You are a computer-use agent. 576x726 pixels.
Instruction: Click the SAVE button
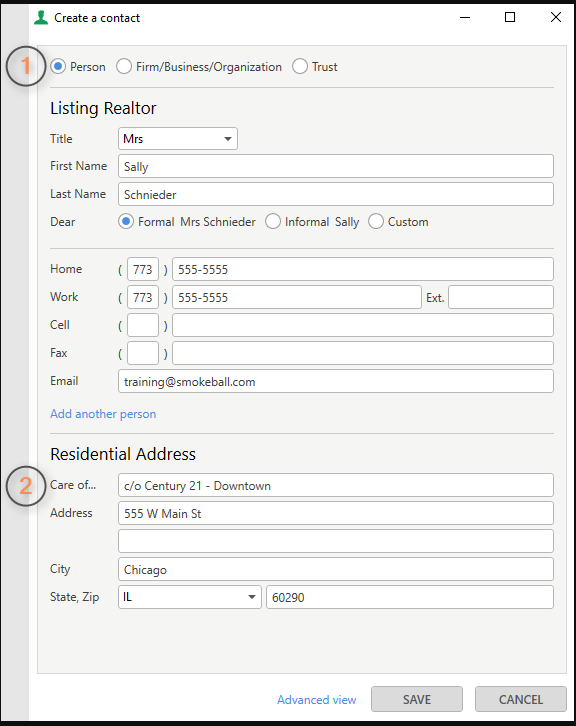pyautogui.click(x=417, y=699)
